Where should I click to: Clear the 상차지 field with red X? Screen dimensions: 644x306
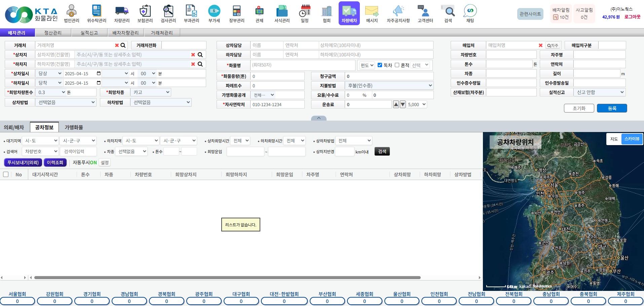(x=193, y=55)
